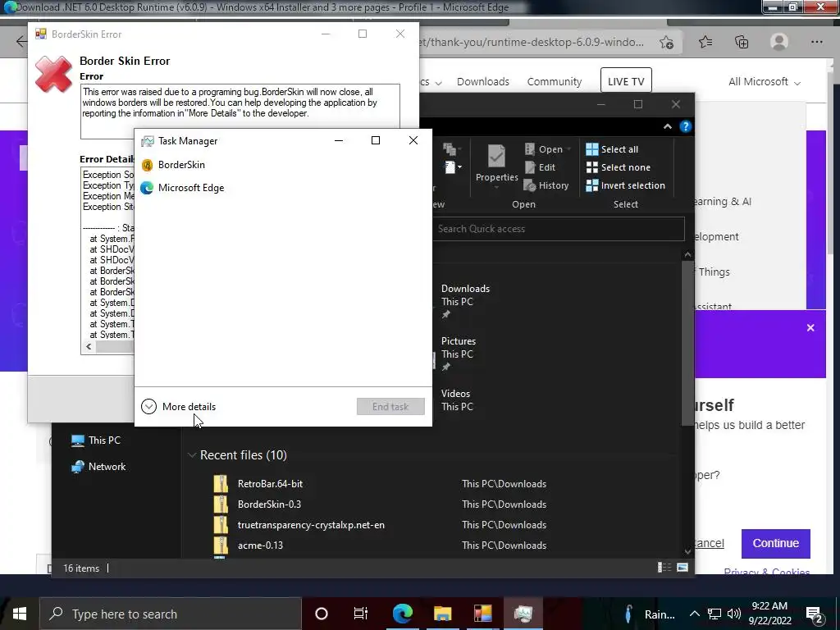Image resolution: width=840 pixels, height=630 pixels.
Task: Click Select all in File Explorer
Action: tap(612, 149)
